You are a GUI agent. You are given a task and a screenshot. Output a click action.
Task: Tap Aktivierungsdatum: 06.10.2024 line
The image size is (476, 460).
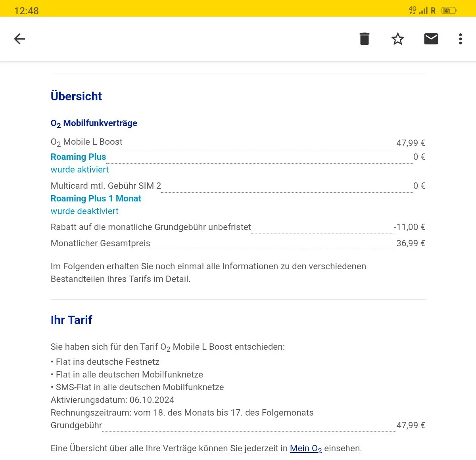(112, 400)
